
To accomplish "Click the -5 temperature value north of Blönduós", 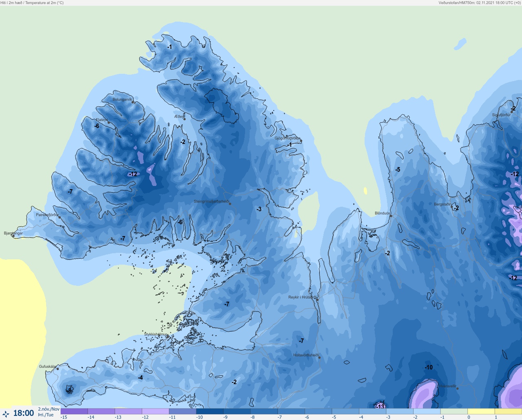I will pos(398,170).
